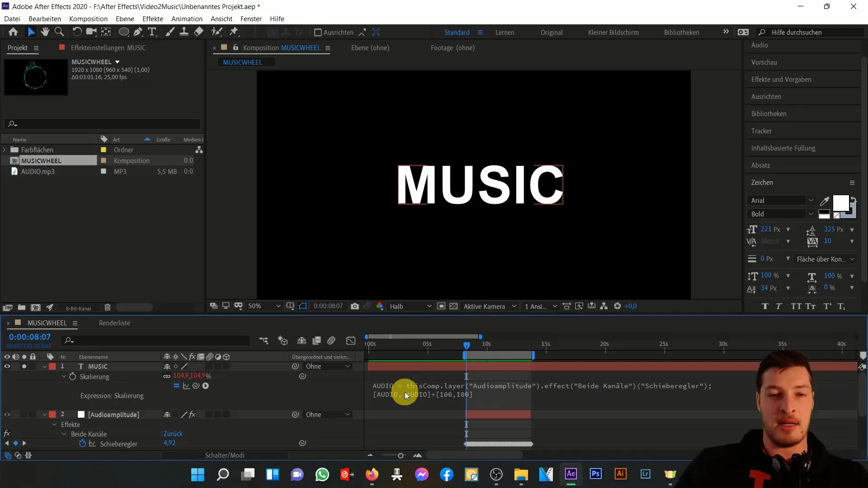This screenshot has width=868, height=488.
Task: Click the timeline layer search field
Action: click(156, 340)
